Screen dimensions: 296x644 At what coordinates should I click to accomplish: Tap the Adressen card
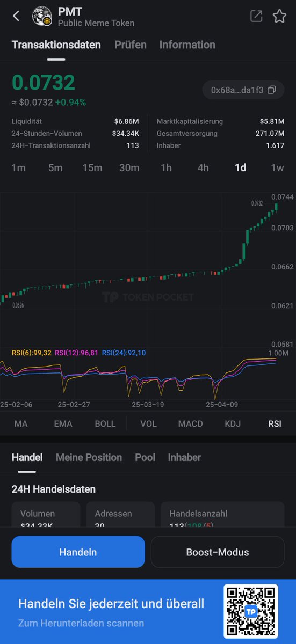(x=120, y=514)
